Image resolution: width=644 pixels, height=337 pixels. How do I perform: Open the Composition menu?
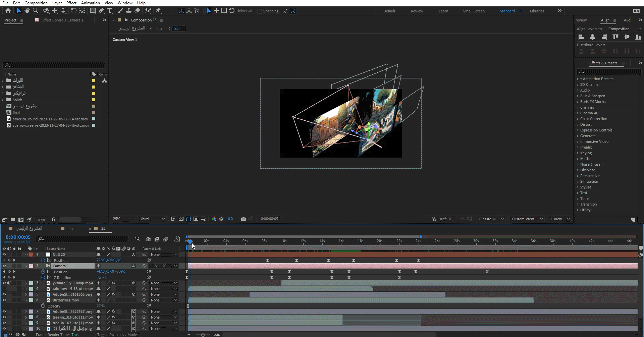click(x=36, y=3)
